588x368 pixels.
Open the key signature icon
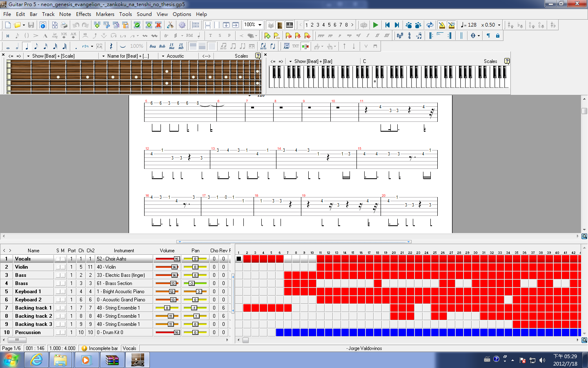[x=400, y=36]
